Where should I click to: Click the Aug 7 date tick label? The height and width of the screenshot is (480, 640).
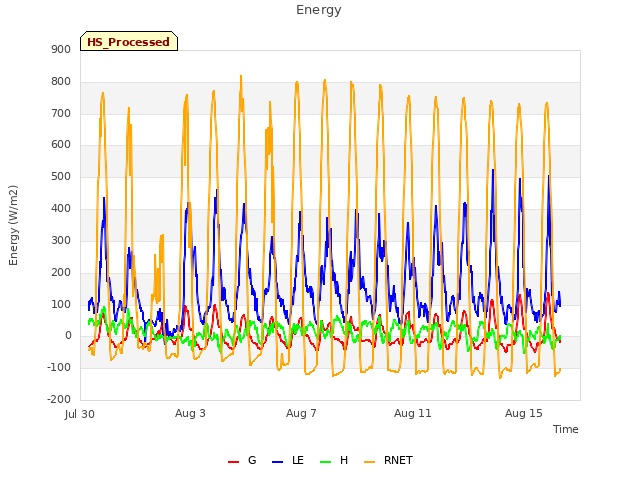pyautogui.click(x=301, y=413)
